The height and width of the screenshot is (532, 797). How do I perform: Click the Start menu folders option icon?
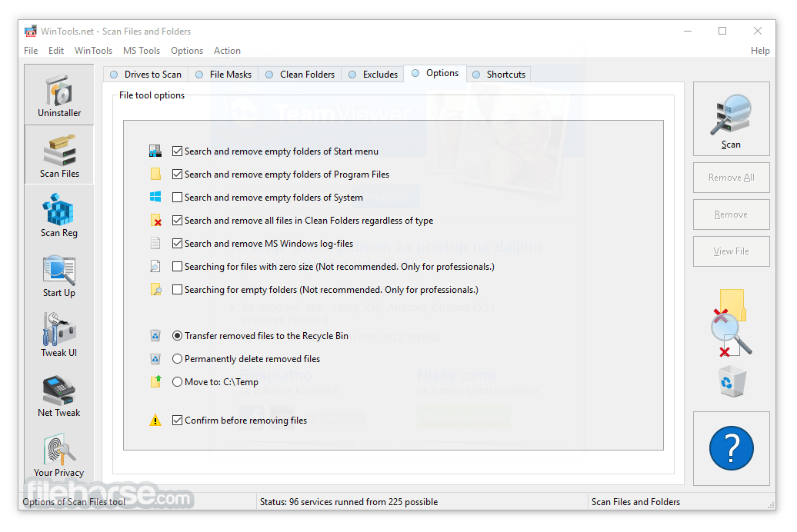tap(155, 151)
